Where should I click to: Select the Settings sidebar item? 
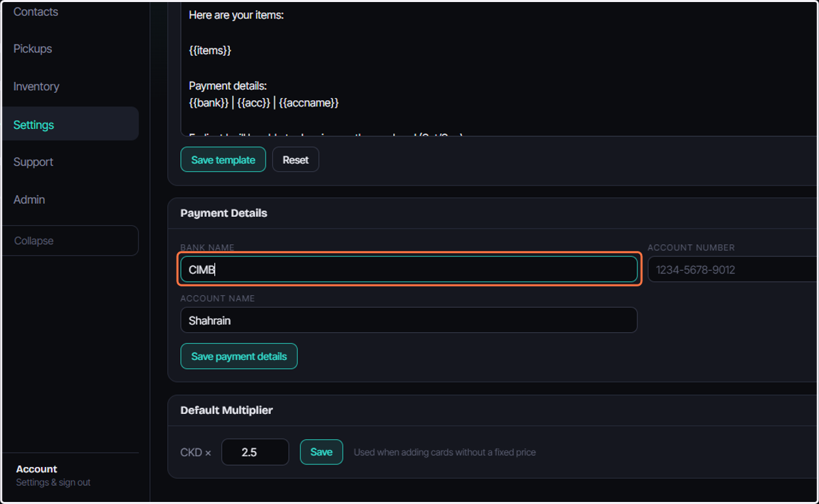pos(70,124)
